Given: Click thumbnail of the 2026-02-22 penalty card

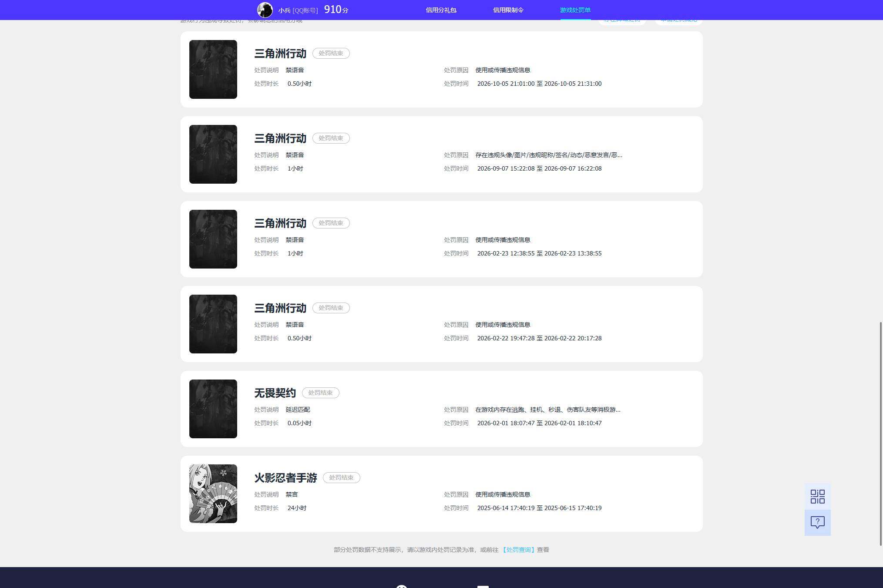Looking at the screenshot, I should click(x=213, y=324).
